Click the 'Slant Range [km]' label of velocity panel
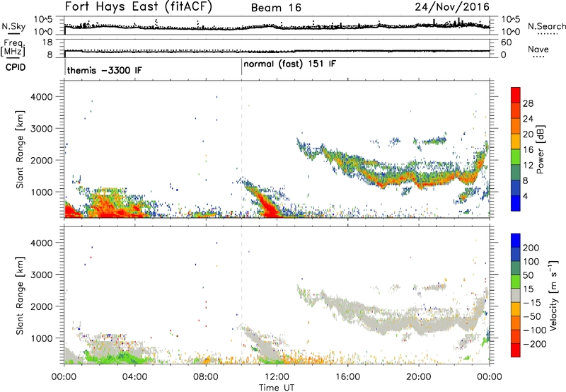This screenshot has width=566, height=392. (20, 295)
